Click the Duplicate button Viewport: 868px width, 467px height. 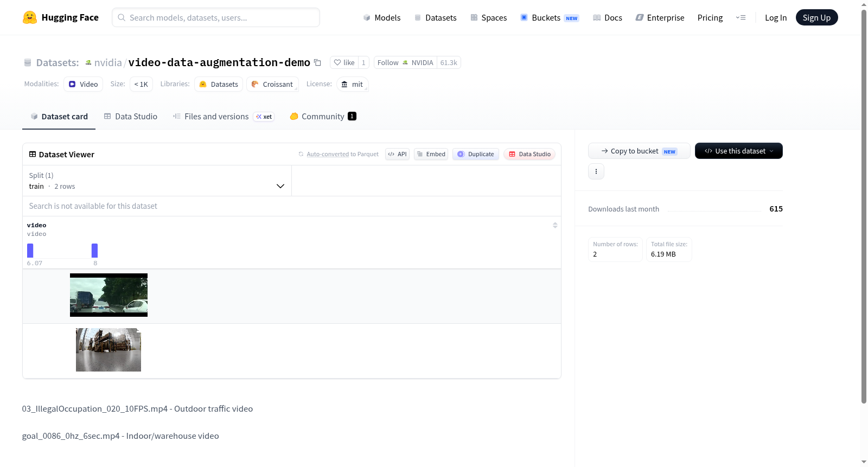(476, 154)
